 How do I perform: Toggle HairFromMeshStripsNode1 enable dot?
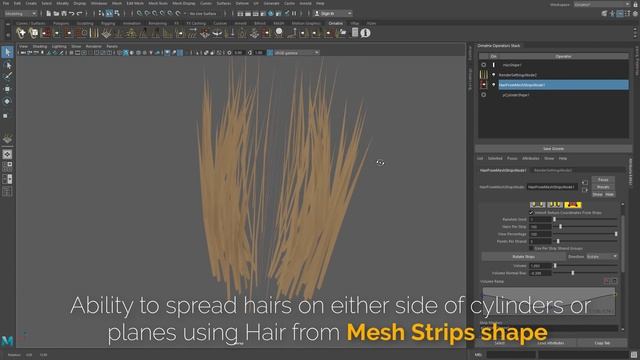click(493, 85)
